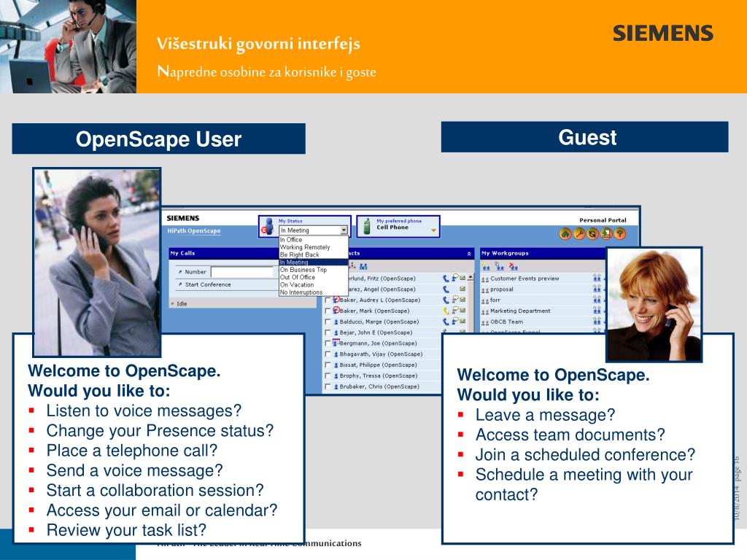Open the Customer Events preview workgroup
747x560 pixels.
[525, 279]
